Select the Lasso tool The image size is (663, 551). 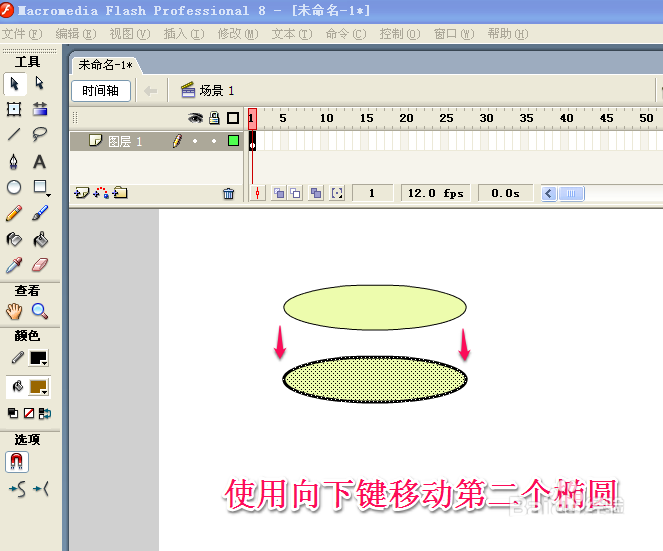40,134
